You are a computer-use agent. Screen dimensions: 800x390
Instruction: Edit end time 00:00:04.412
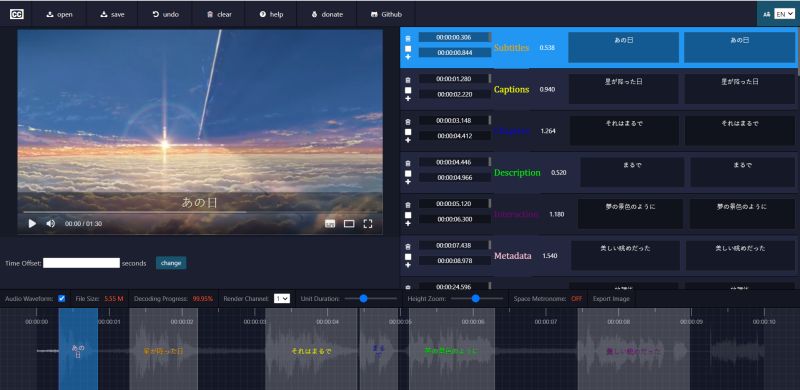(x=454, y=136)
